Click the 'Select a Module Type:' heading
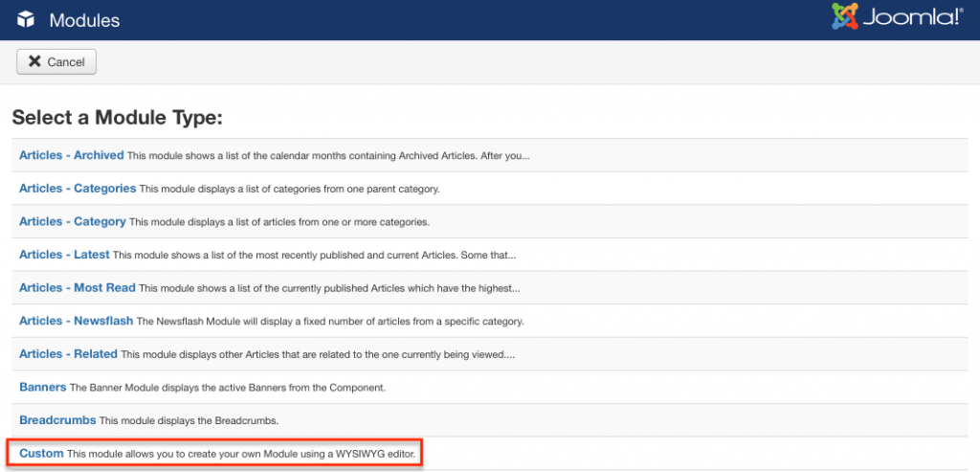The height and width of the screenshot is (472, 980). [x=118, y=118]
